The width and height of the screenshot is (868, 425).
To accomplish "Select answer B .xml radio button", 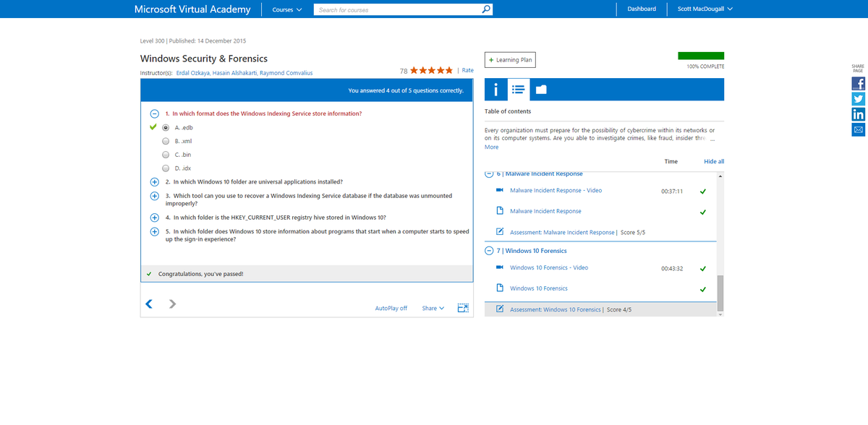I will [x=166, y=141].
